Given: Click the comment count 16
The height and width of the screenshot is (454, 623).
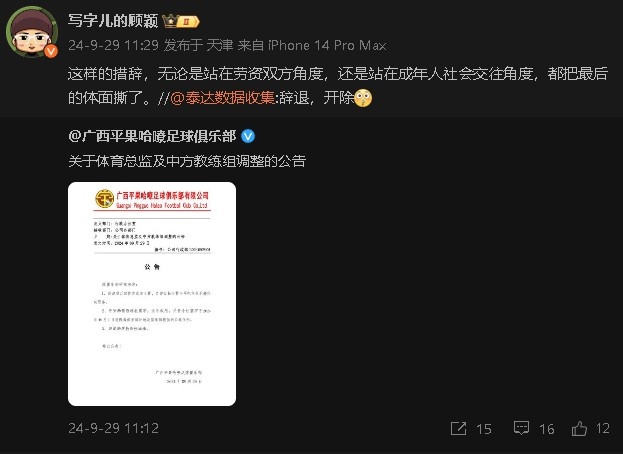Looking at the screenshot, I should pos(547,429).
